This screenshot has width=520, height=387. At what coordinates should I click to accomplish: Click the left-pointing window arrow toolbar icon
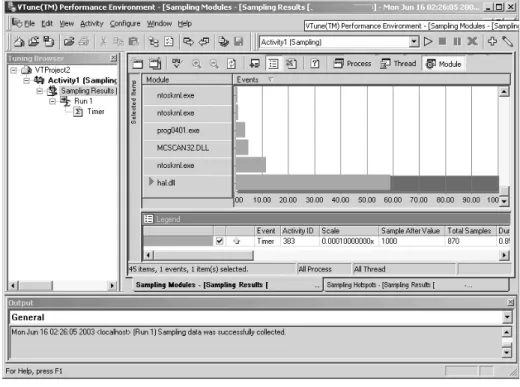pyautogui.click(x=204, y=42)
